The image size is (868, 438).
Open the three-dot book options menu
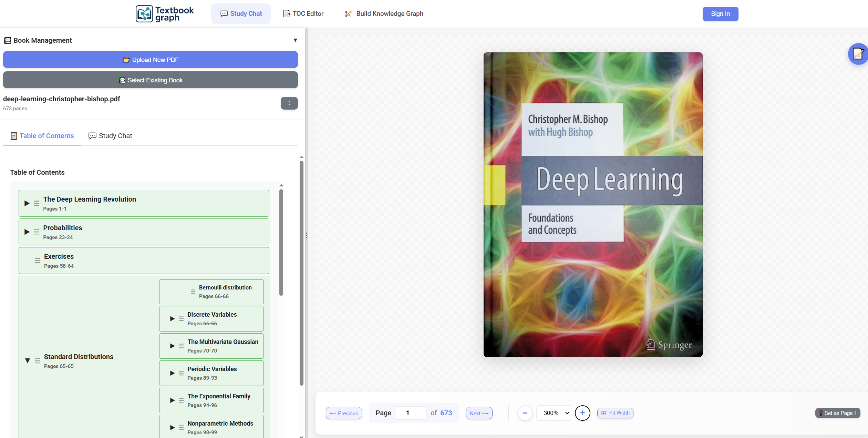(x=289, y=103)
